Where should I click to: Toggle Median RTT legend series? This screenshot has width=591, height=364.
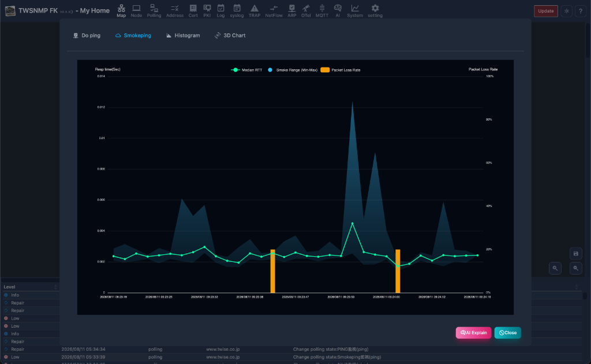(246, 70)
